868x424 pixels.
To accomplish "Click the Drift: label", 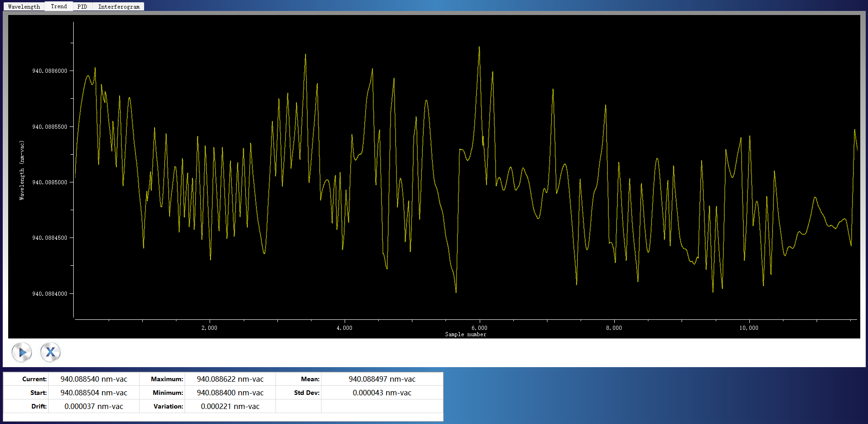I will click(39, 406).
